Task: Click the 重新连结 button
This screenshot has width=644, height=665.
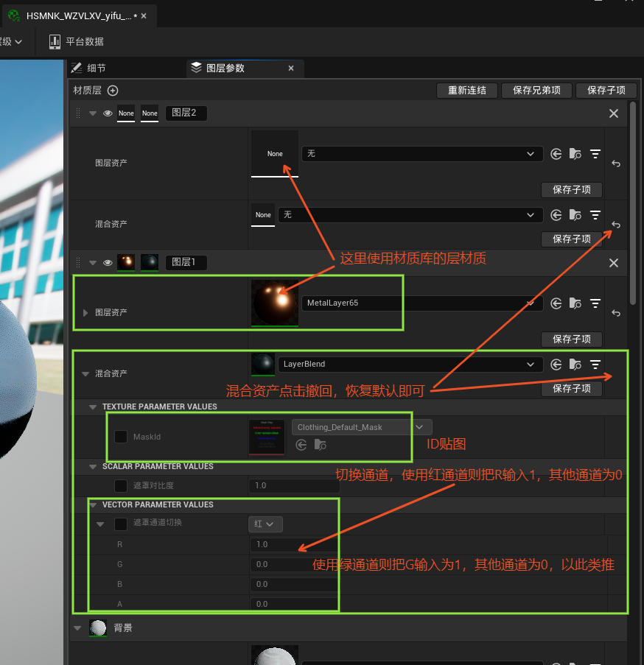Action: point(466,91)
